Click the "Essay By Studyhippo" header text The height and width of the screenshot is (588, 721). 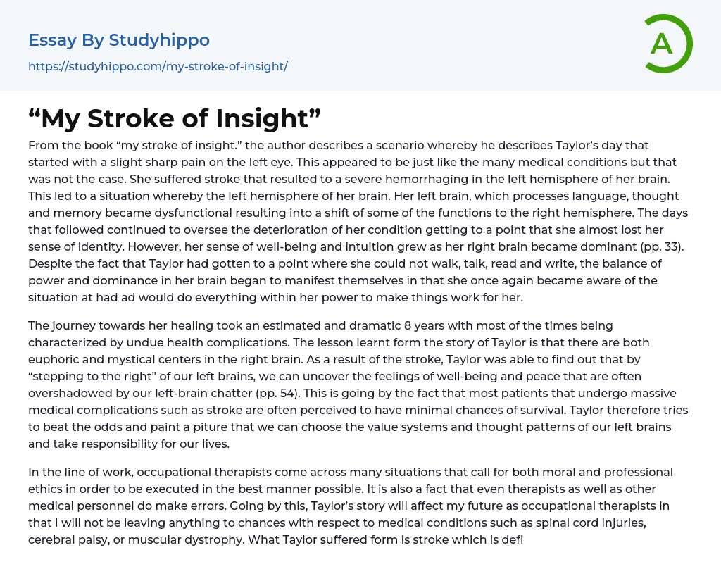119,40
